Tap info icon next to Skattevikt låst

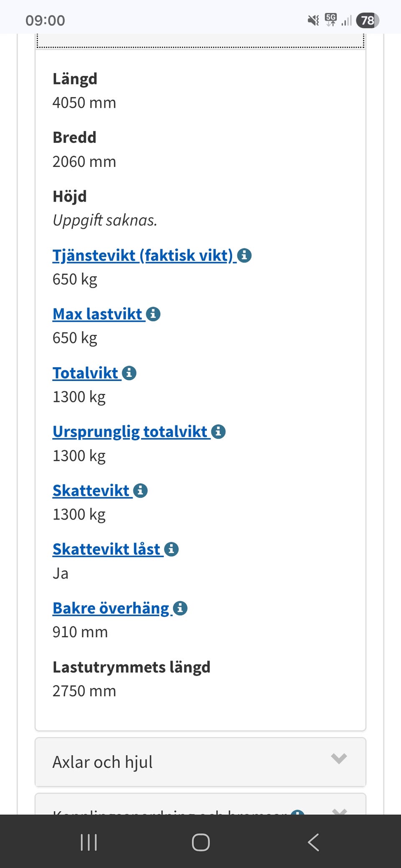pos(171,549)
